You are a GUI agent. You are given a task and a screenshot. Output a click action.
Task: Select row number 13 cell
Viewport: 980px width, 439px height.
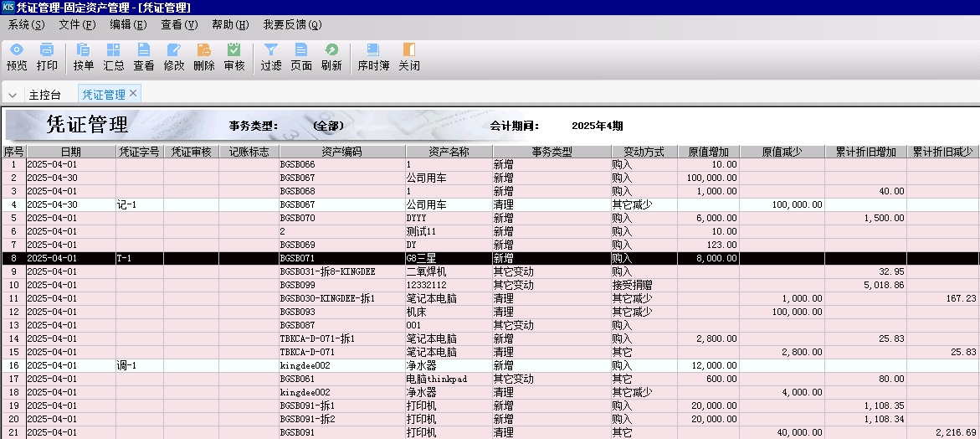click(x=13, y=325)
